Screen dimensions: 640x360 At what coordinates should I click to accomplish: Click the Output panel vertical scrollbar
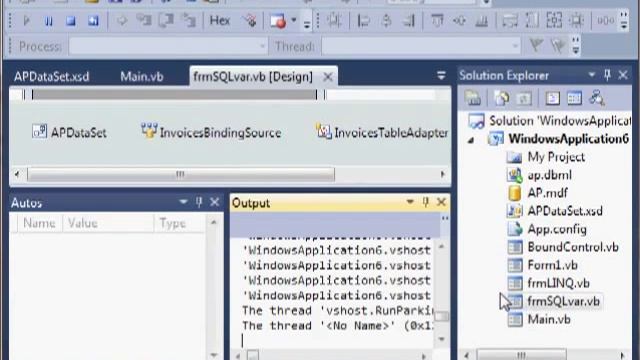pyautogui.click(x=441, y=293)
